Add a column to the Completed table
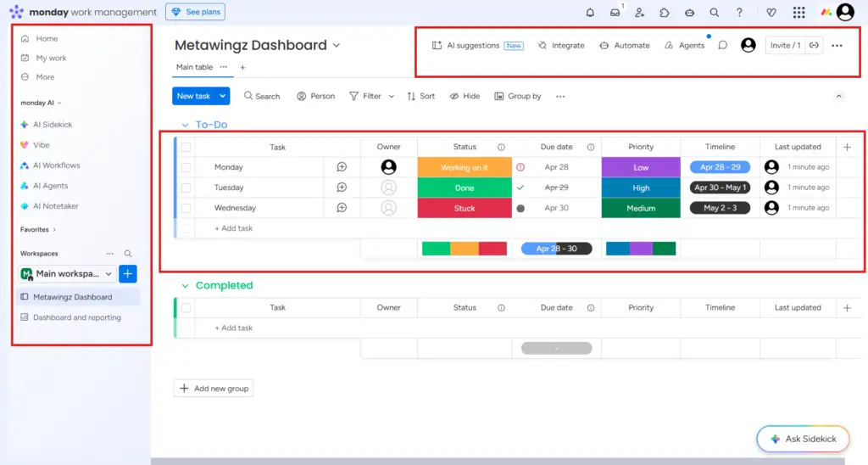Image resolution: width=868 pixels, height=465 pixels. tap(847, 308)
